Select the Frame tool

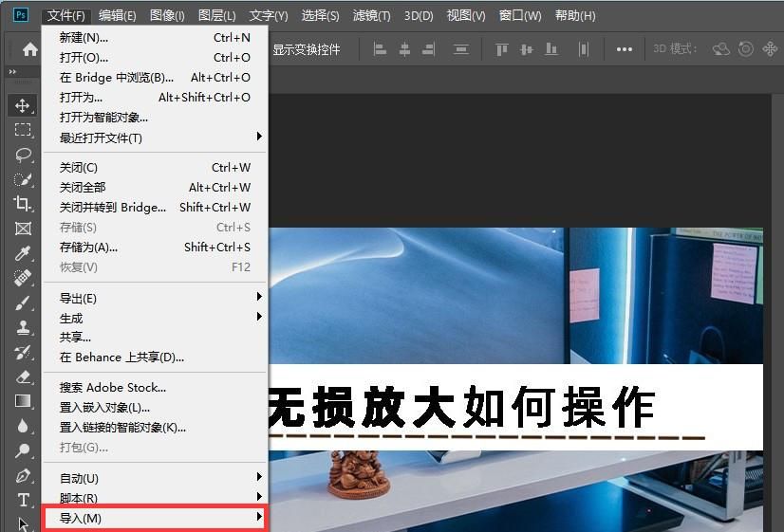point(23,229)
